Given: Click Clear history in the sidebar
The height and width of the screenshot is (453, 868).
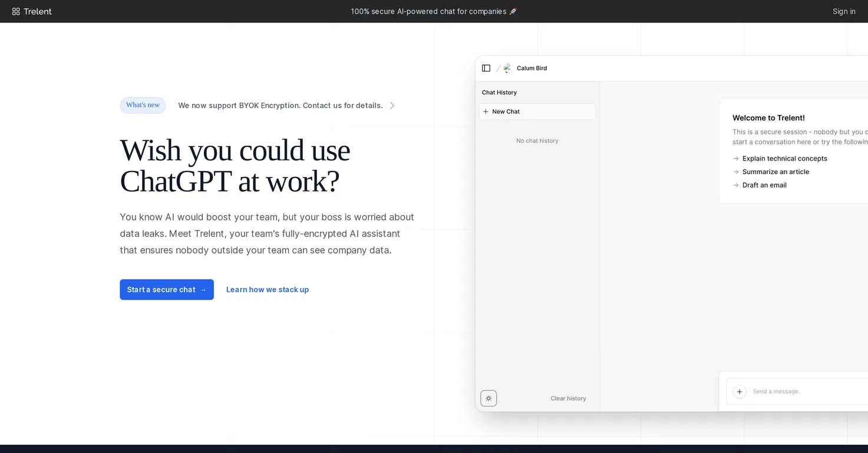Looking at the screenshot, I should 568,399.
